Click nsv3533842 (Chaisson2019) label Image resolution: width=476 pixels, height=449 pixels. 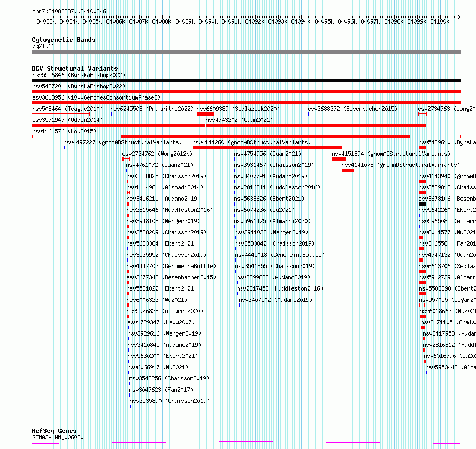click(x=274, y=243)
